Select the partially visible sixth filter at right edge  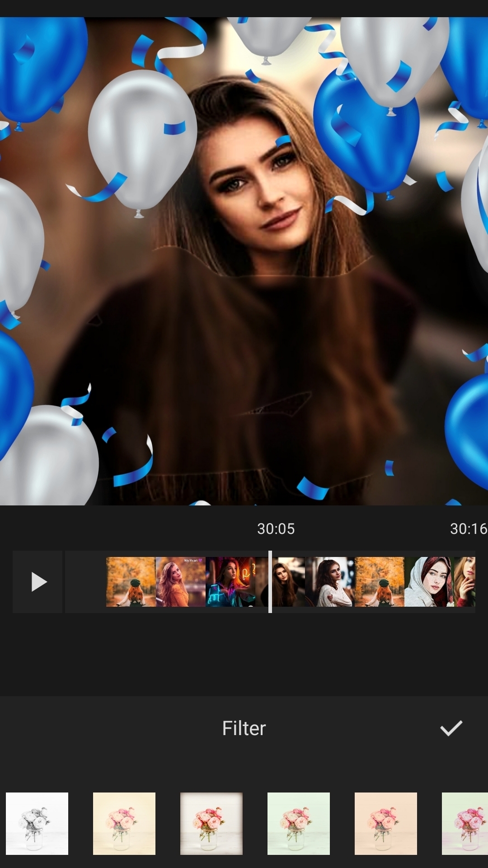(465, 823)
